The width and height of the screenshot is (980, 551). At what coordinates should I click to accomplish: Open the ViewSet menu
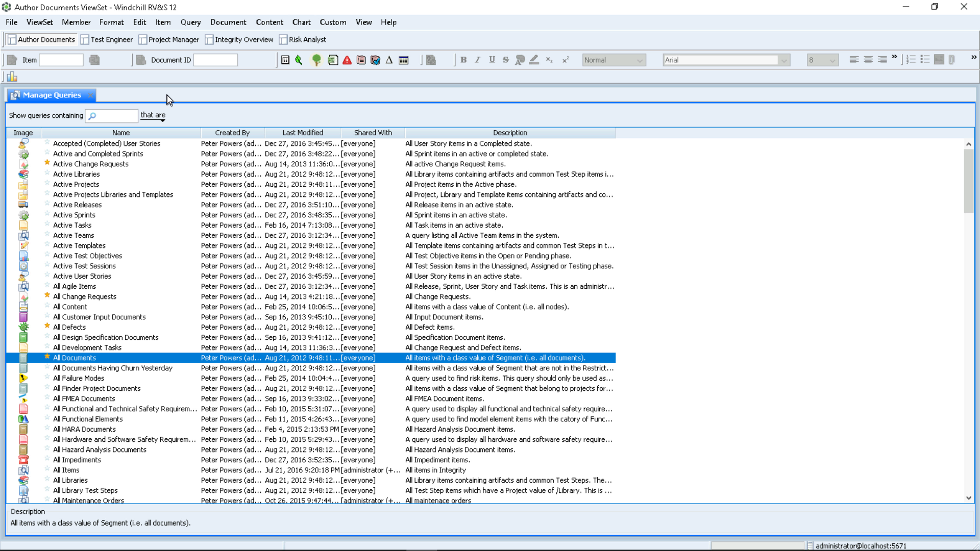(40, 22)
